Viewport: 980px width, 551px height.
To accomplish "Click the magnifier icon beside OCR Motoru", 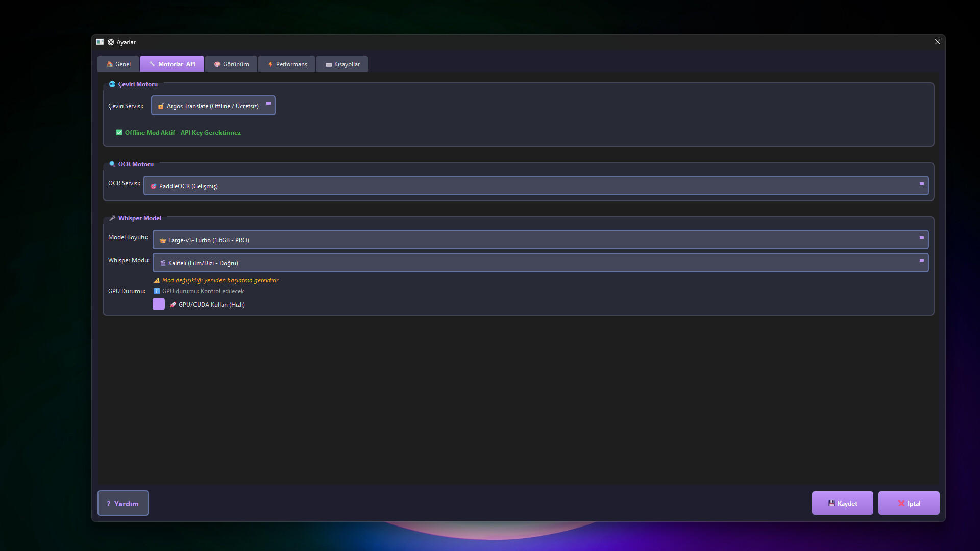I will click(112, 164).
